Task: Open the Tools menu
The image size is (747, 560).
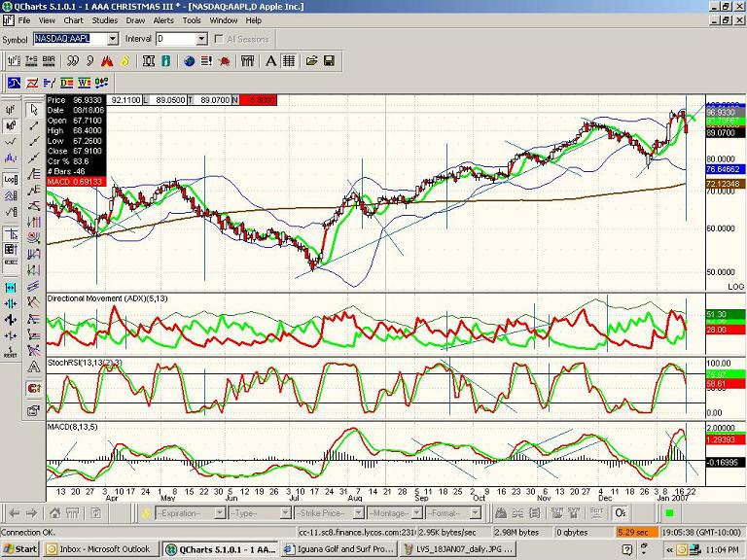Action: [x=192, y=20]
